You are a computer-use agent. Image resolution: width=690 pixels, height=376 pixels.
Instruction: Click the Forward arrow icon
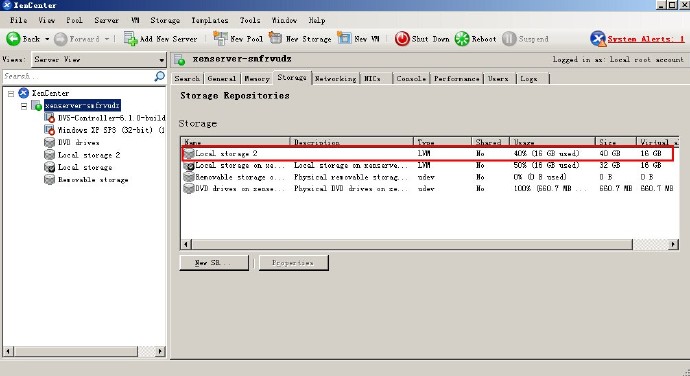pos(60,39)
